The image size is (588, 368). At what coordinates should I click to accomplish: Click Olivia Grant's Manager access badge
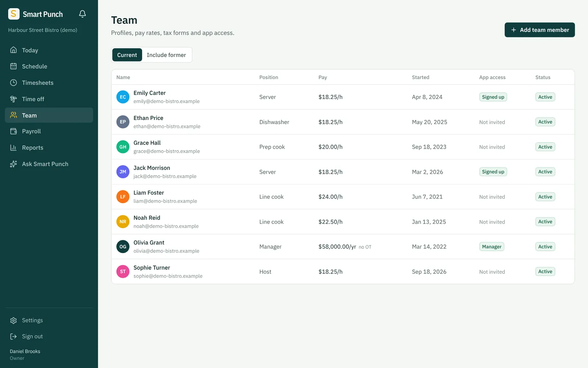pyautogui.click(x=491, y=247)
